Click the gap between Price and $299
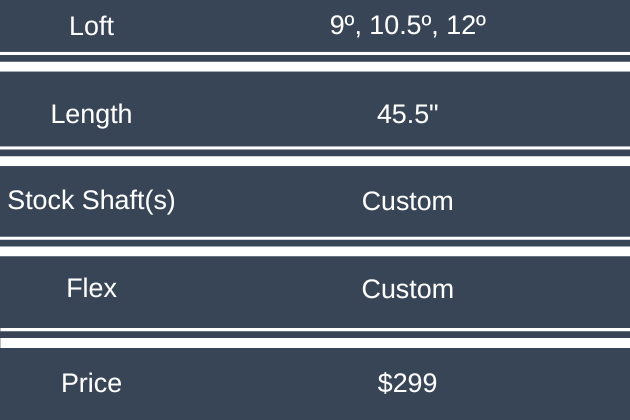 coord(250,382)
